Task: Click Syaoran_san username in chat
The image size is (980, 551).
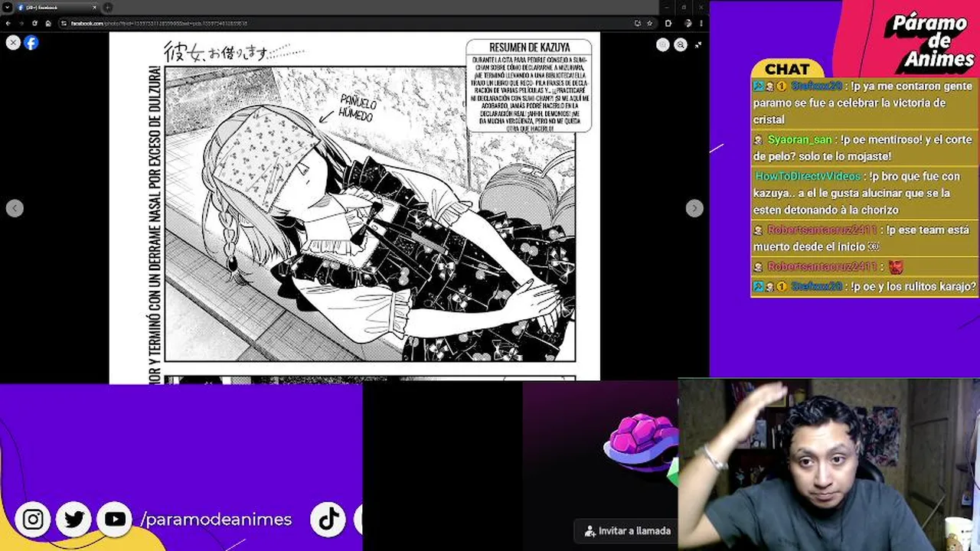Action: (x=799, y=139)
